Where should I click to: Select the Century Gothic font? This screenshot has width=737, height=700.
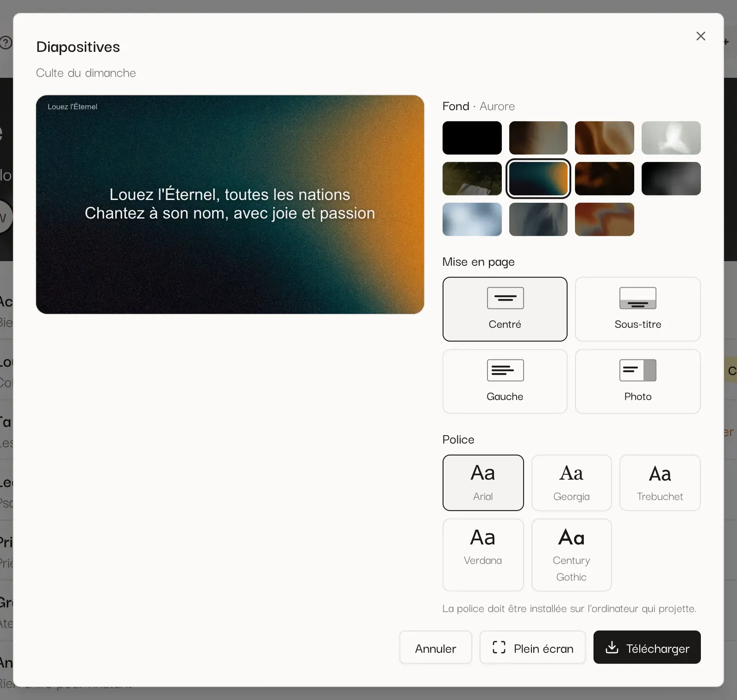coord(571,555)
